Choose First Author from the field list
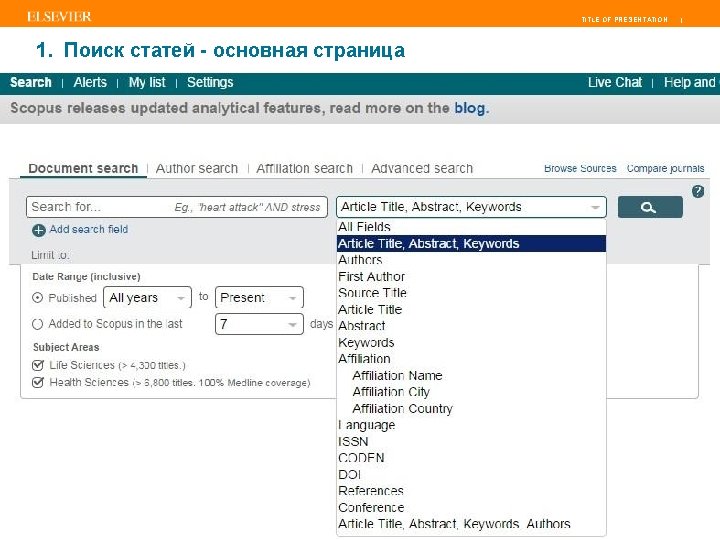Viewport: 720px width, 540px height. coord(471,276)
